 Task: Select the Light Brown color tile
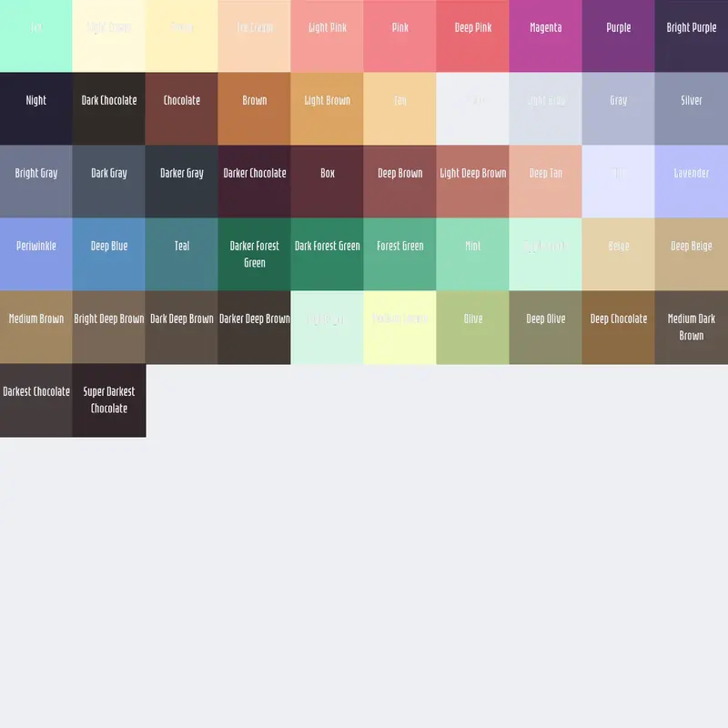328,108
